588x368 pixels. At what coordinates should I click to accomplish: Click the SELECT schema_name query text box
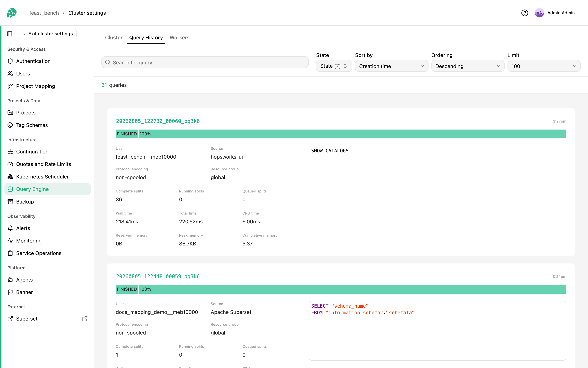[437, 331]
